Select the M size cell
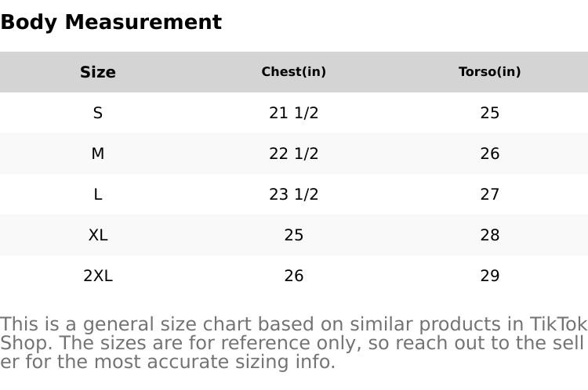 (x=98, y=153)
